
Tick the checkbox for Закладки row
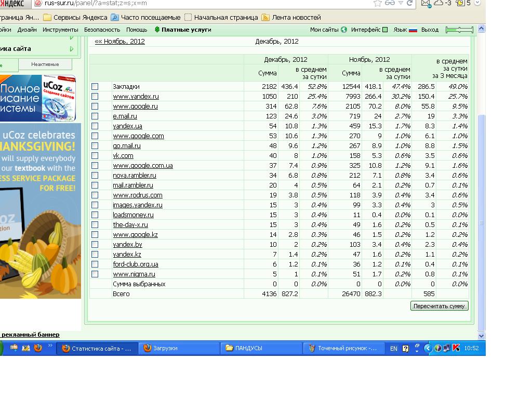[95, 87]
